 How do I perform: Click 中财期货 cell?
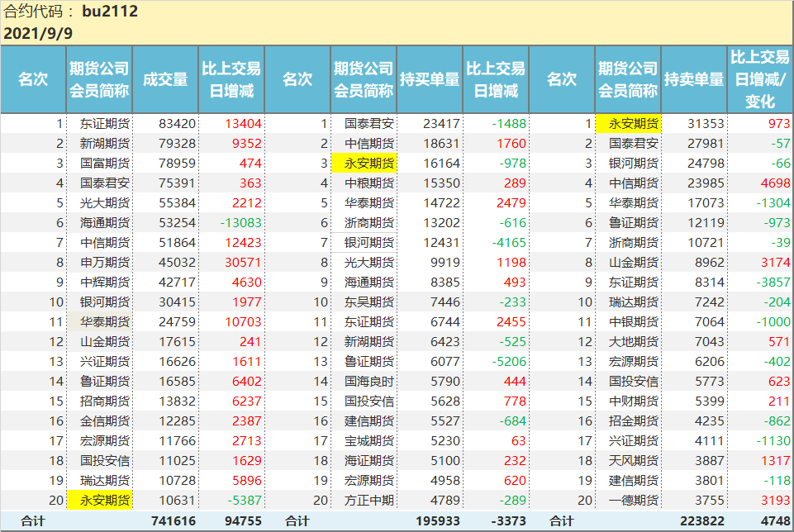point(633,401)
